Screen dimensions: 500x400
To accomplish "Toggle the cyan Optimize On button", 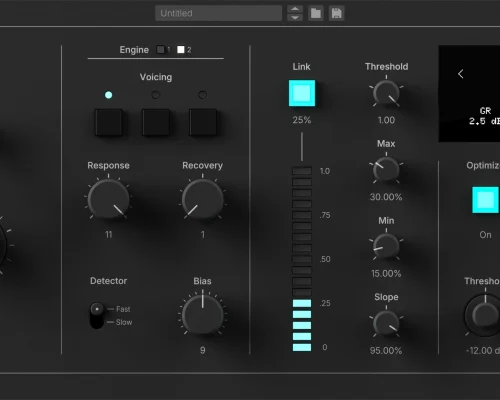I will [485, 200].
